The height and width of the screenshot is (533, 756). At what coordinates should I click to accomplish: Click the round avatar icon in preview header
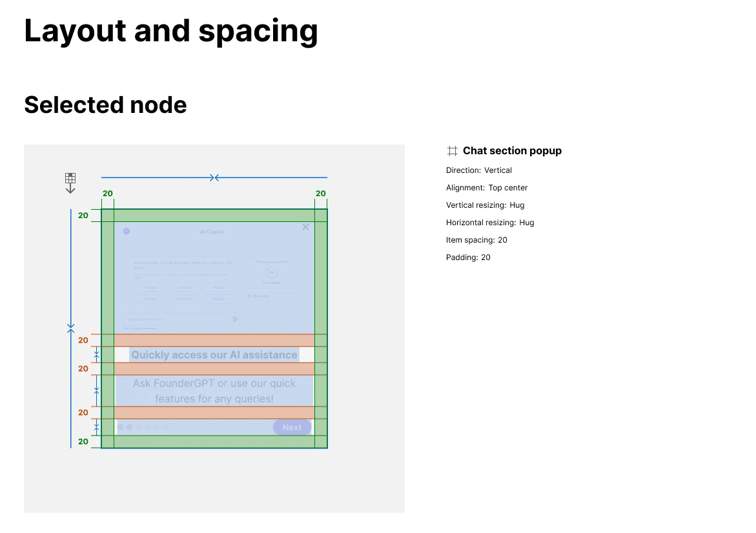(x=127, y=231)
